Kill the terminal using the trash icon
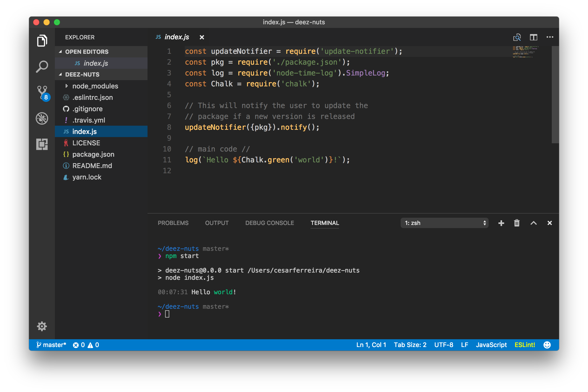The height and width of the screenshot is (392, 588). [517, 223]
